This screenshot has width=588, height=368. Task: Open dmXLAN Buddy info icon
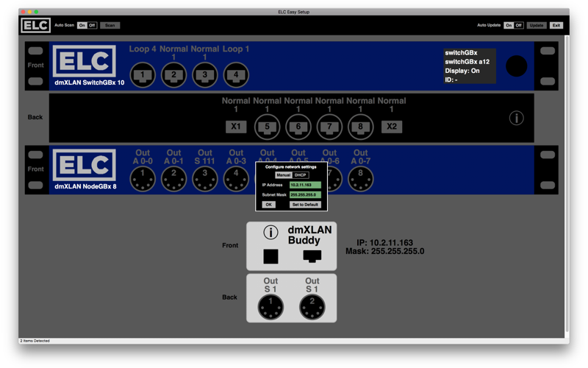tap(270, 233)
